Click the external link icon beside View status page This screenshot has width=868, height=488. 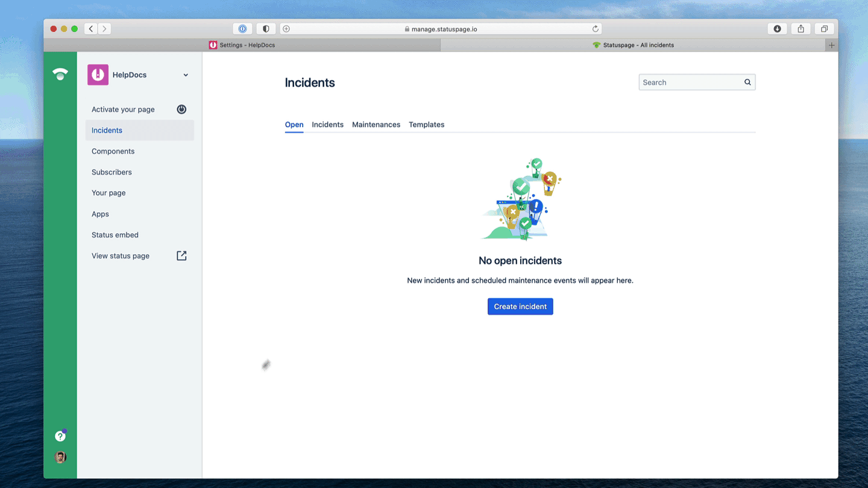(181, 255)
